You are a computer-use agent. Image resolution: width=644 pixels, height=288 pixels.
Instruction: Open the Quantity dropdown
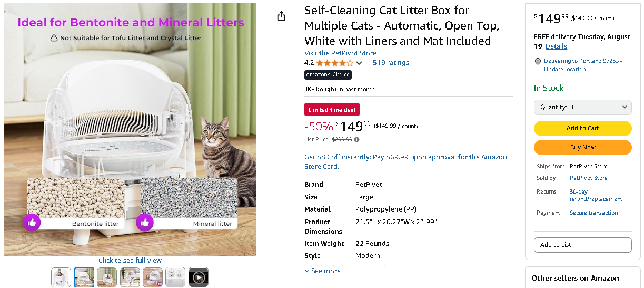[x=582, y=107]
